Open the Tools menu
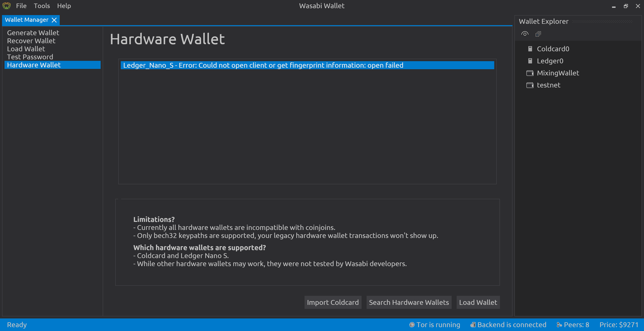Screen dimensions: 644x331 click(42, 6)
